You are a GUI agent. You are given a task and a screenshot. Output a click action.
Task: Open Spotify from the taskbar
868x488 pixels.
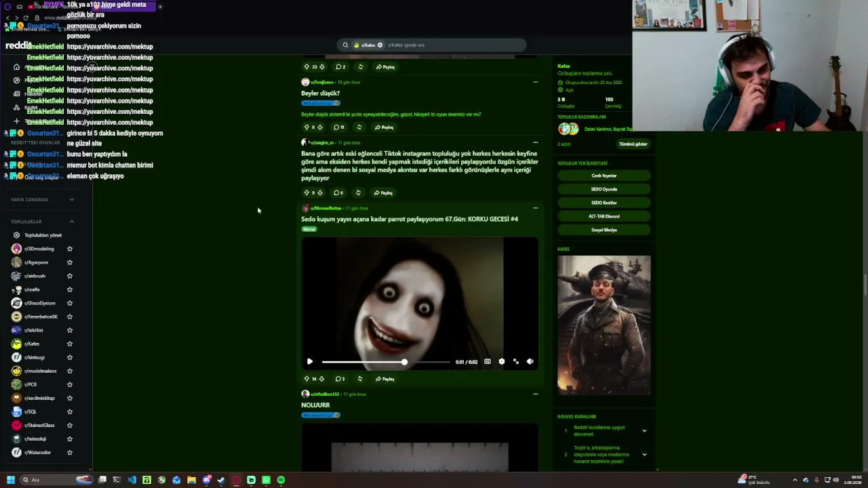point(281,480)
